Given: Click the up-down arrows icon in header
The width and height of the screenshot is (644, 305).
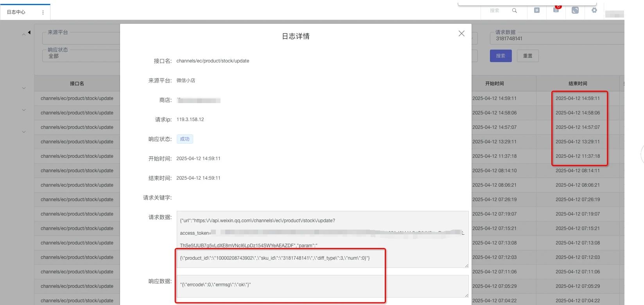Looking at the screenshot, I should (537, 10).
